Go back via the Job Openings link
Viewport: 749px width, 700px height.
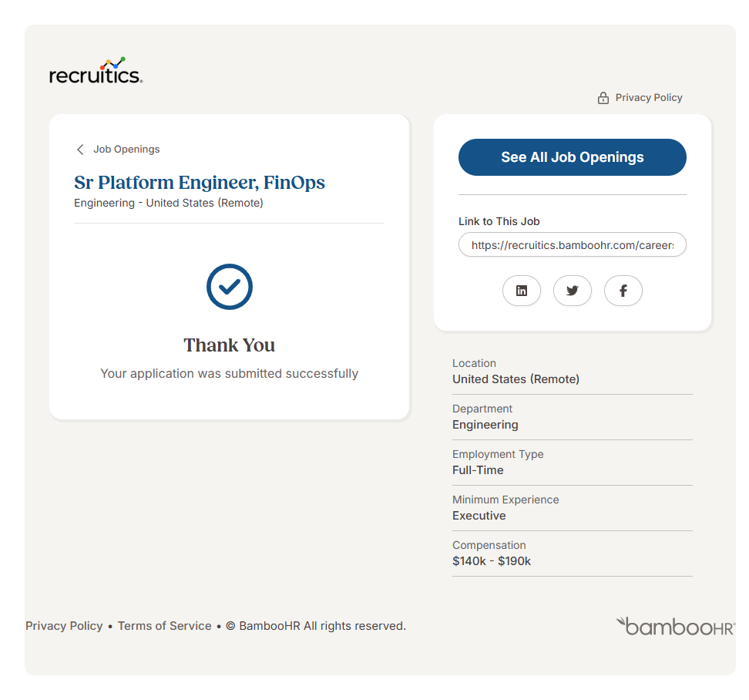click(x=126, y=150)
